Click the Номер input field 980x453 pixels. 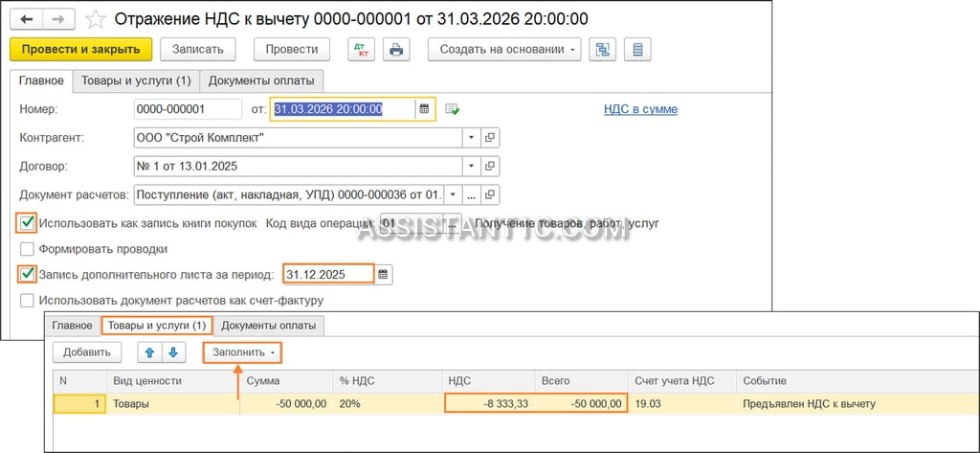pyautogui.click(x=188, y=109)
